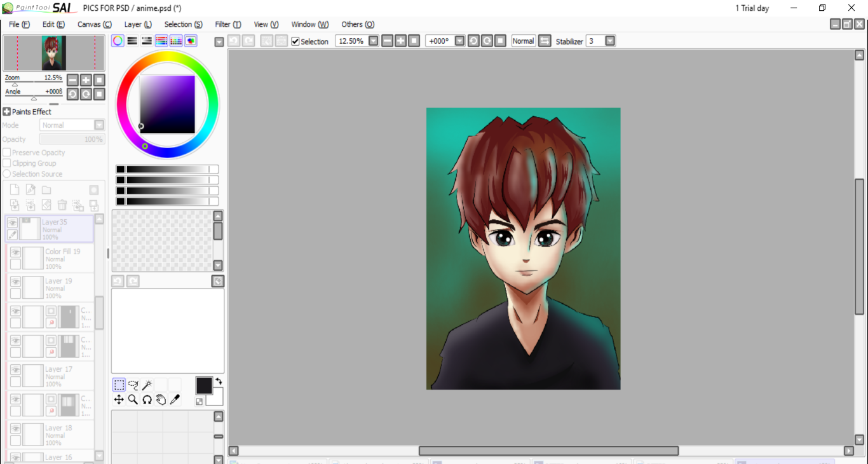This screenshot has height=464, width=868.
Task: Click the New Layer Folder icon
Action: click(x=46, y=189)
